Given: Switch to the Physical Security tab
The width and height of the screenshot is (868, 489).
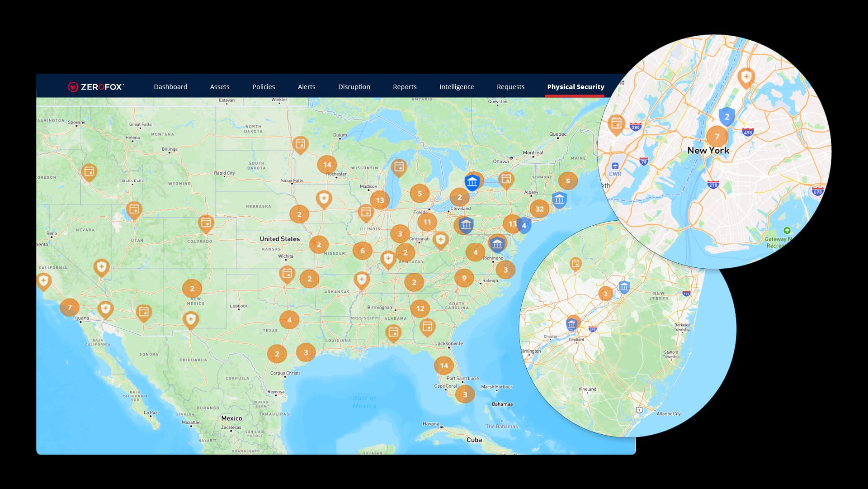Looking at the screenshot, I should [575, 86].
